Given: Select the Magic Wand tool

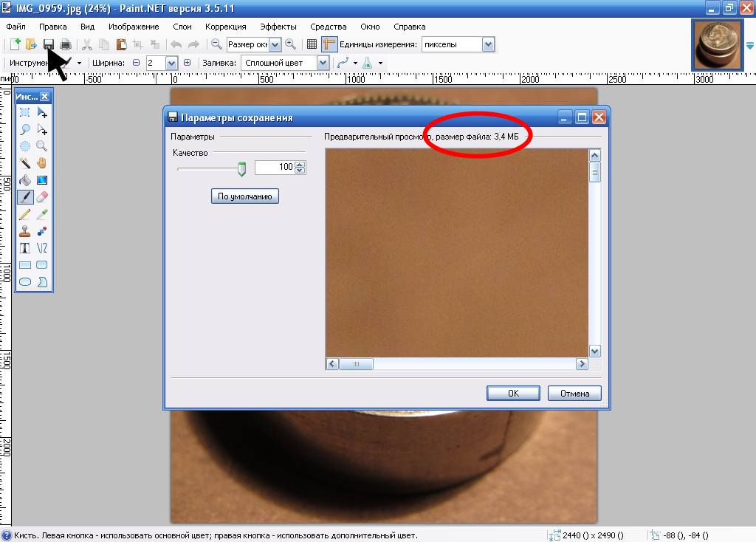Looking at the screenshot, I should pyautogui.click(x=25, y=163).
